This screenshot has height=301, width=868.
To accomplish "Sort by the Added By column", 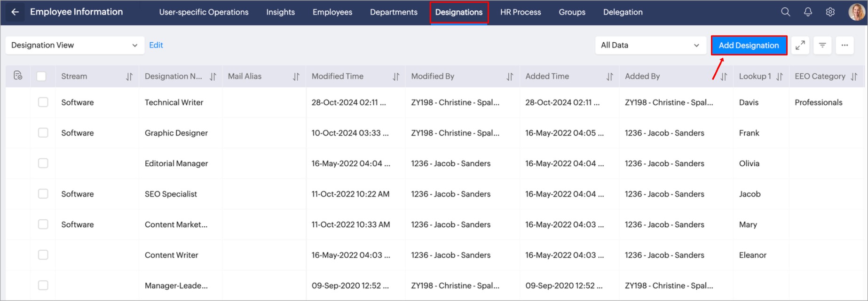I will [724, 77].
